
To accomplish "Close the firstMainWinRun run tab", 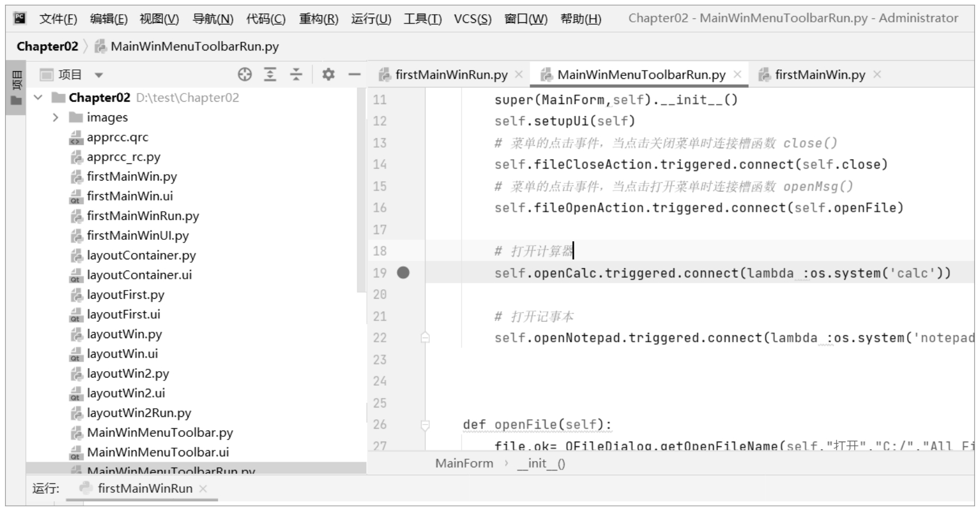I will [203, 489].
